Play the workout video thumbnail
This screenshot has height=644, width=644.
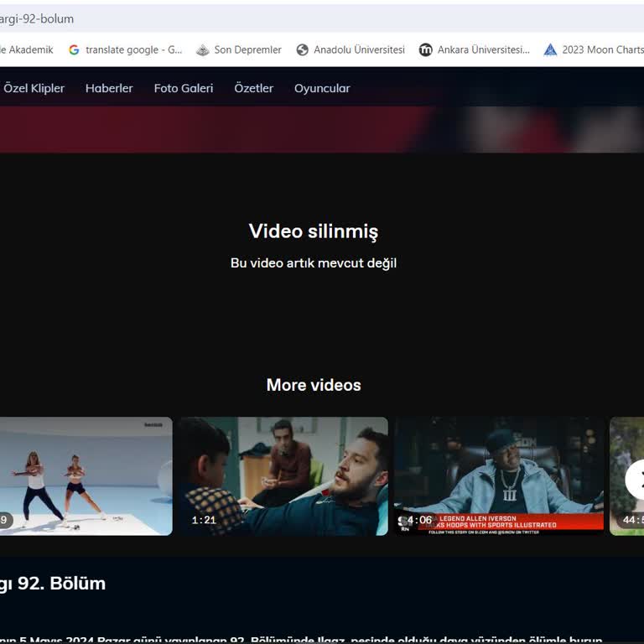click(x=86, y=476)
